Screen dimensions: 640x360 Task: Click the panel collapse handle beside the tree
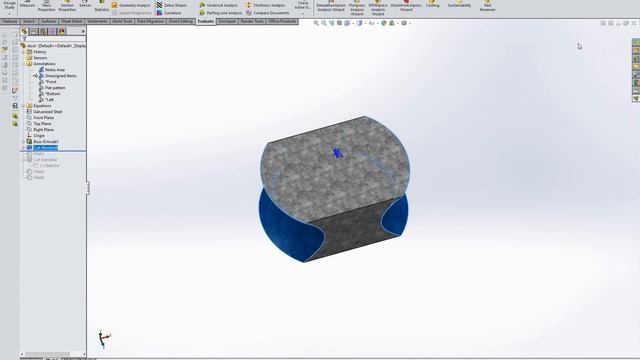(88, 188)
